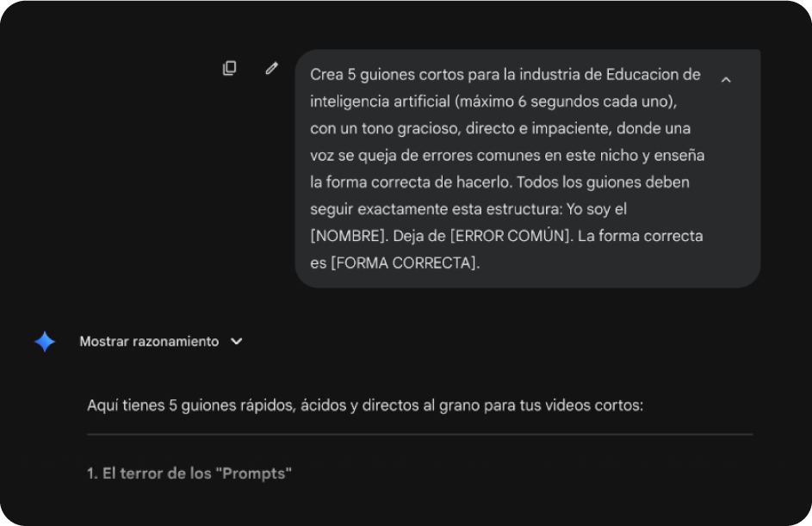This screenshot has width=812, height=526.
Task: Click the '[FORMA CORRECTA]' placeholder text
Action: [405, 263]
